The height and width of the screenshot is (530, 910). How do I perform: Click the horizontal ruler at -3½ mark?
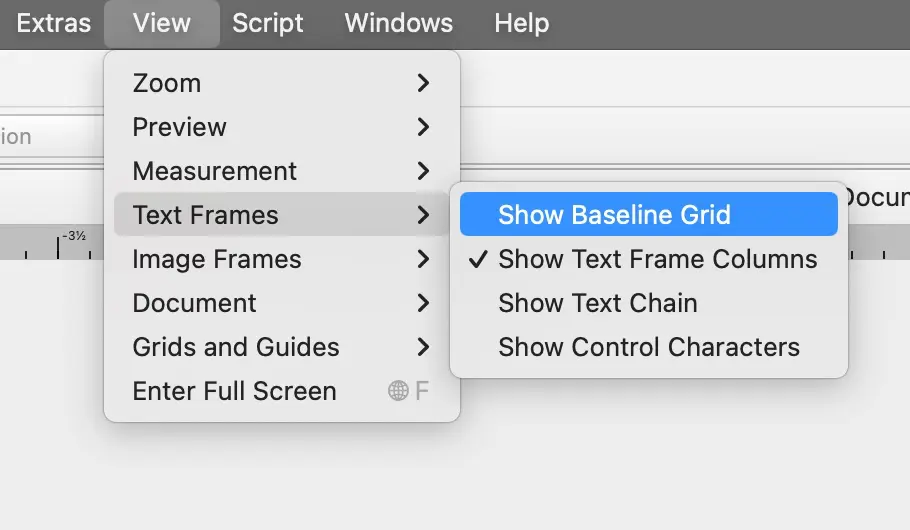tap(60, 245)
